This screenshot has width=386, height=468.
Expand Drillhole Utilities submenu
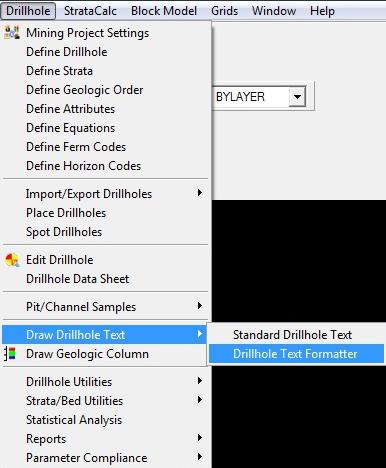105,382
